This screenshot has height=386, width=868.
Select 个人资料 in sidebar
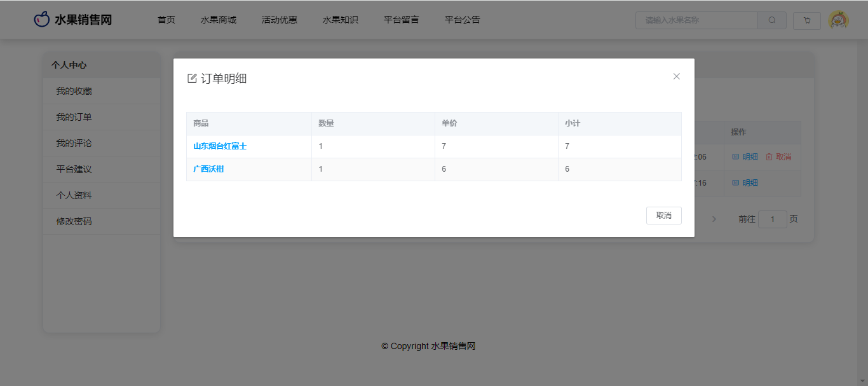[102, 195]
